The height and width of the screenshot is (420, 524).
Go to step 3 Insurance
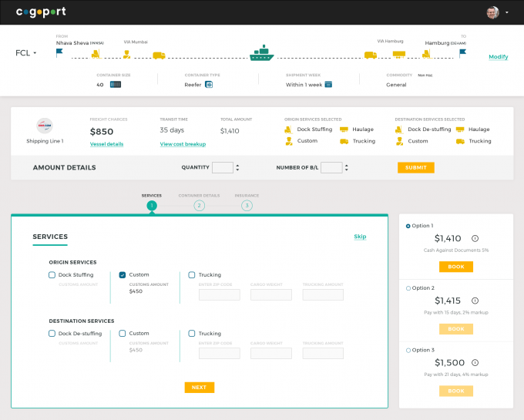click(x=247, y=206)
